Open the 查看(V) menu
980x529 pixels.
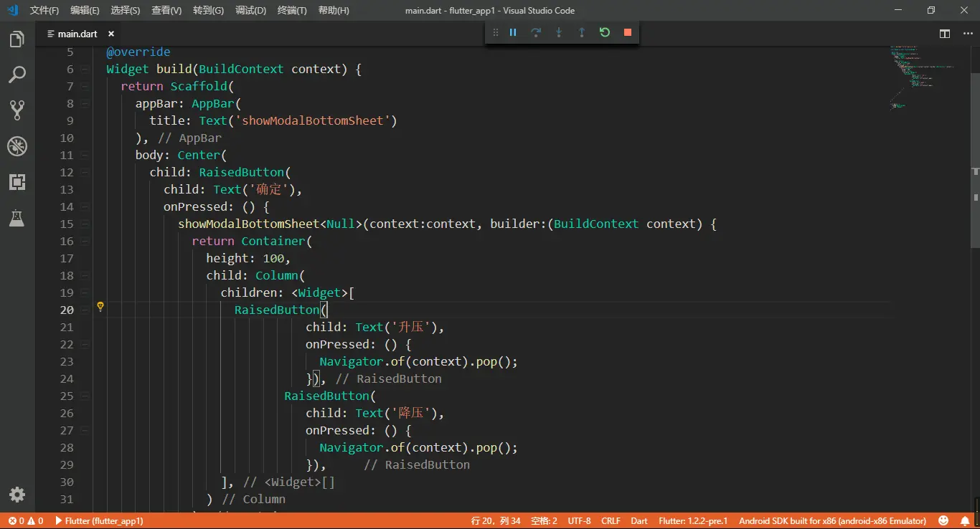point(166,11)
